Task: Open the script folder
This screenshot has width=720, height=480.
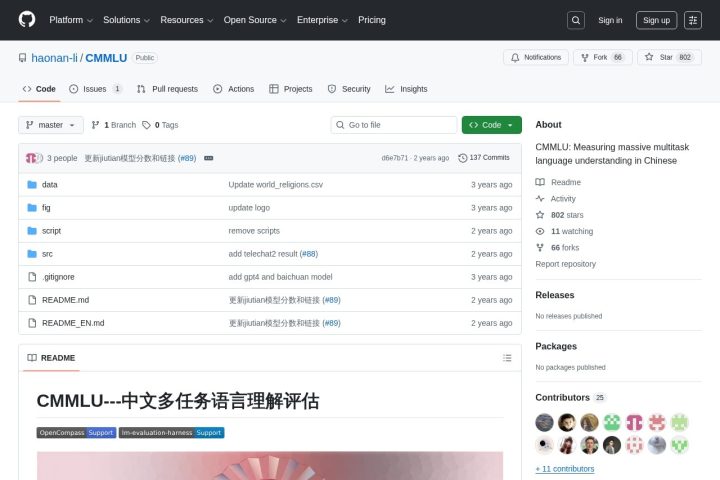Action: point(51,231)
